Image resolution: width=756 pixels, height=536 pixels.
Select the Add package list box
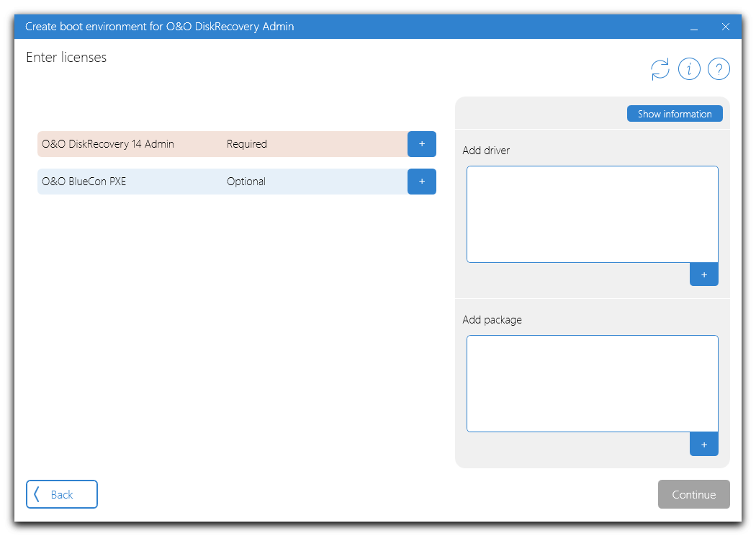tap(592, 383)
